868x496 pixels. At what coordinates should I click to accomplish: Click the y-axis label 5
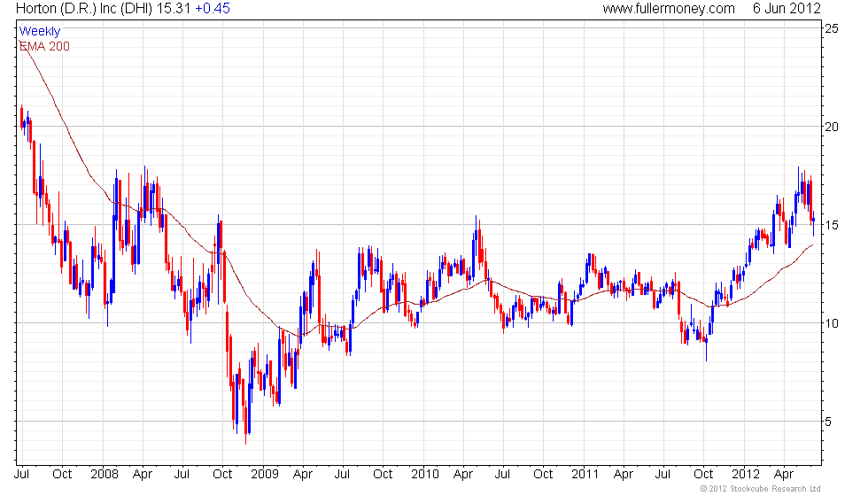[828, 422]
